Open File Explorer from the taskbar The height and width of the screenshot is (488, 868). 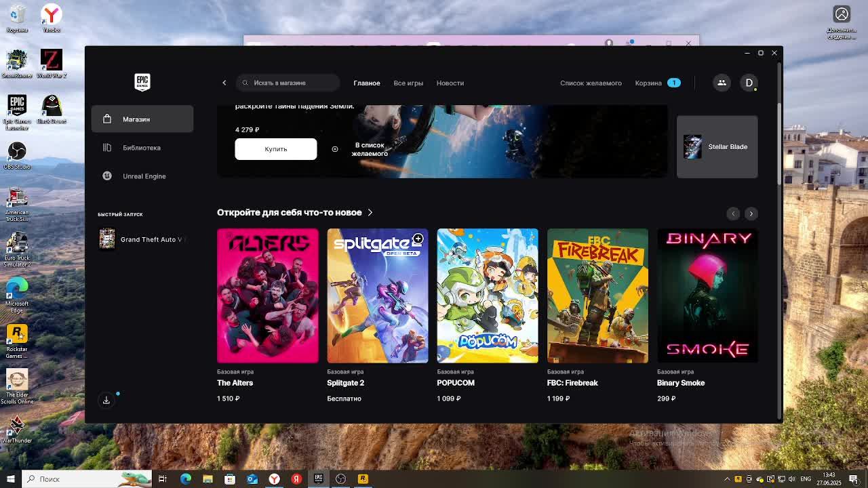pos(208,479)
